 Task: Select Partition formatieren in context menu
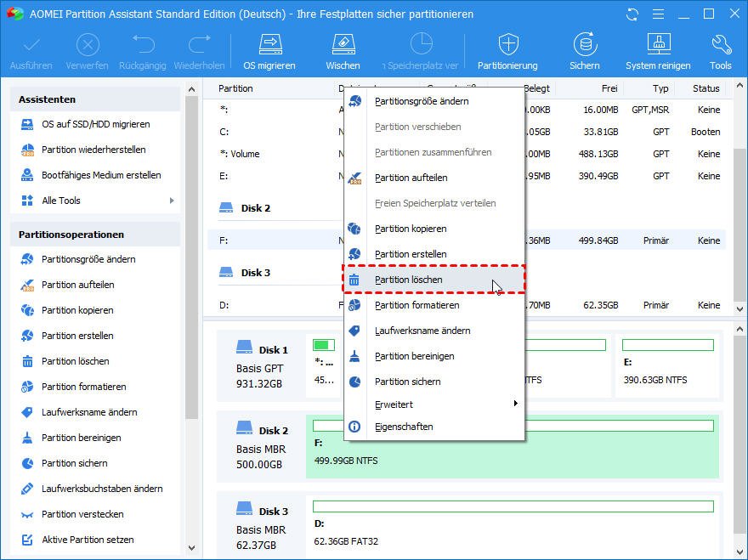tap(416, 305)
